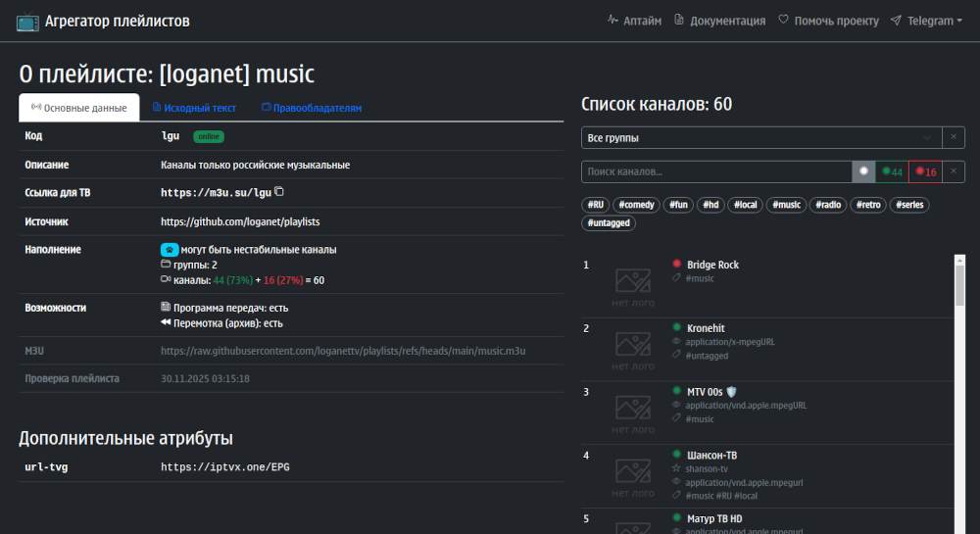This screenshot has height=534, width=980.
Task: Open the Все группы dropdown
Action: pos(761,137)
